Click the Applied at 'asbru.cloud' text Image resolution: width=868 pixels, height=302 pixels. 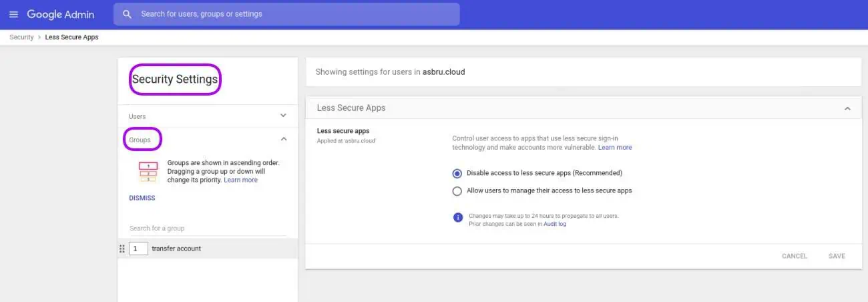(347, 141)
